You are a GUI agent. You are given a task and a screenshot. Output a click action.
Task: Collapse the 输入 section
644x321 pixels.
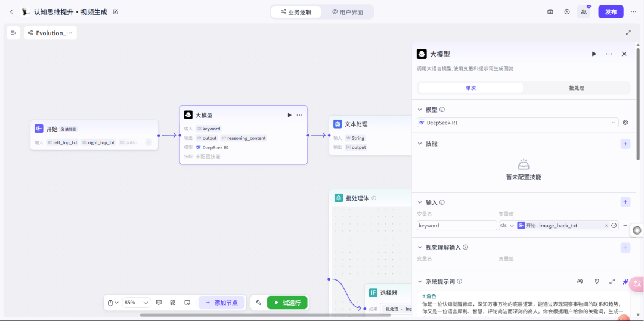420,202
